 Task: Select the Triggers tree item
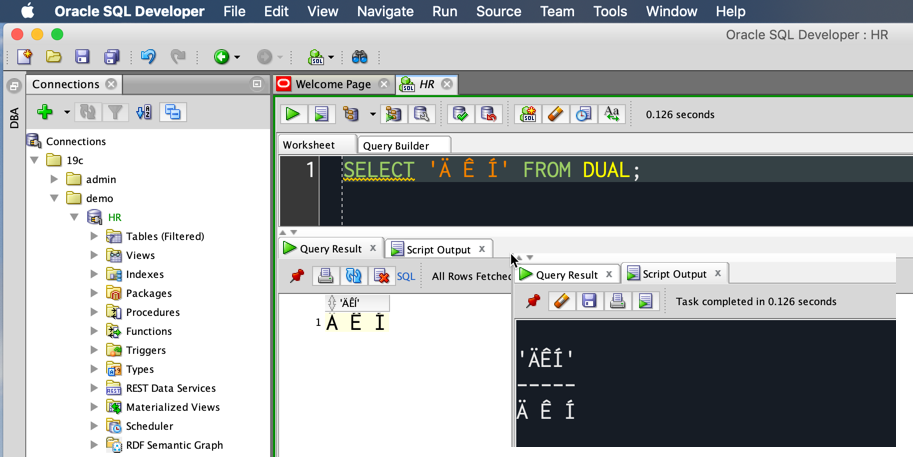146,350
